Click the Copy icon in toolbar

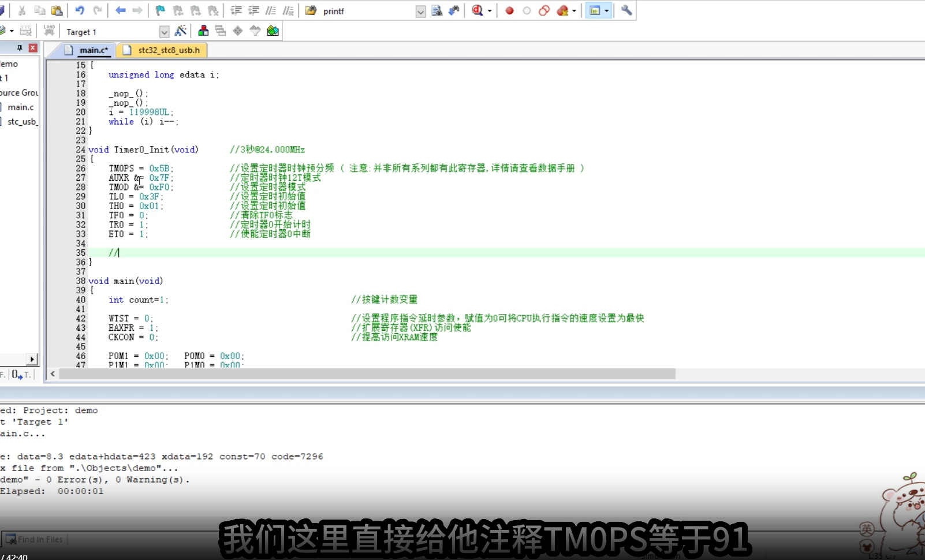(x=39, y=10)
